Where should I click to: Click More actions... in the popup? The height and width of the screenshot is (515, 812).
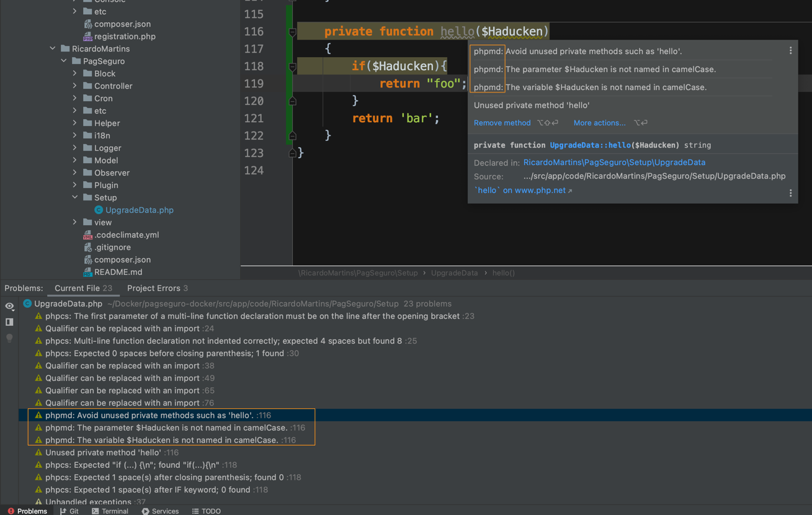599,123
